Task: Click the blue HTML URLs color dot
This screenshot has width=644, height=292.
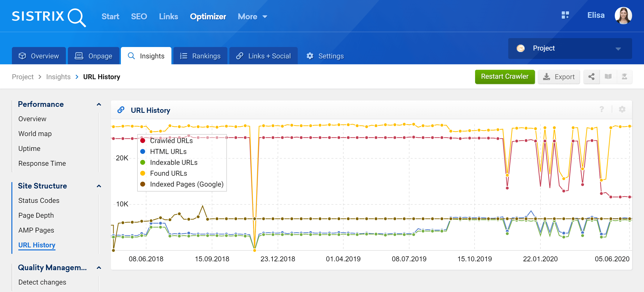Action: click(142, 151)
